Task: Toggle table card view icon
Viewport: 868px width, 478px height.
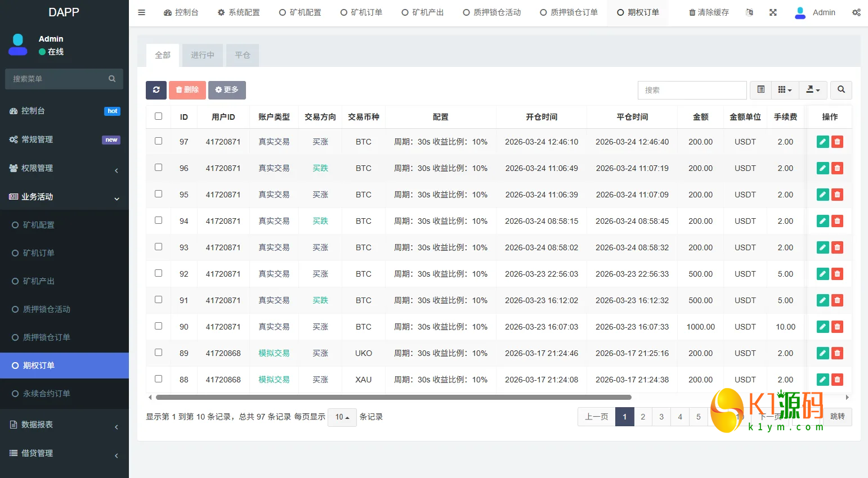Action: (x=760, y=90)
